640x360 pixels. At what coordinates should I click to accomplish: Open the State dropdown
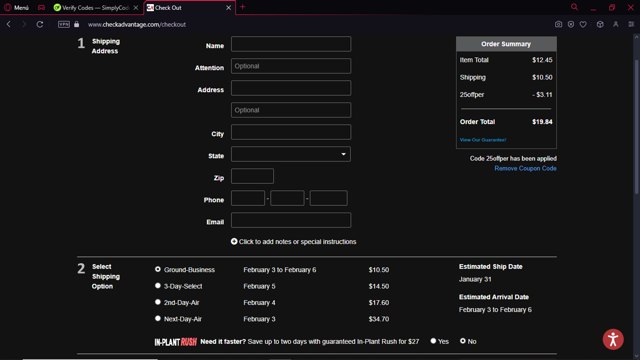[291, 154]
